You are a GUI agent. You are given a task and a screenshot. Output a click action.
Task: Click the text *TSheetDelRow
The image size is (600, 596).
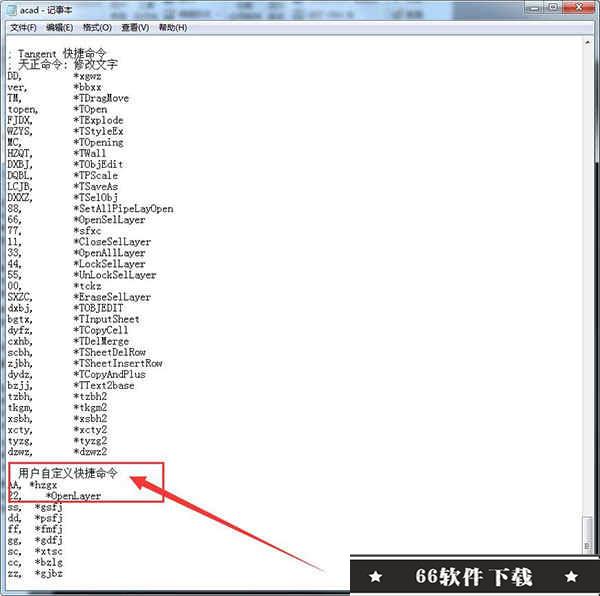[x=110, y=352]
